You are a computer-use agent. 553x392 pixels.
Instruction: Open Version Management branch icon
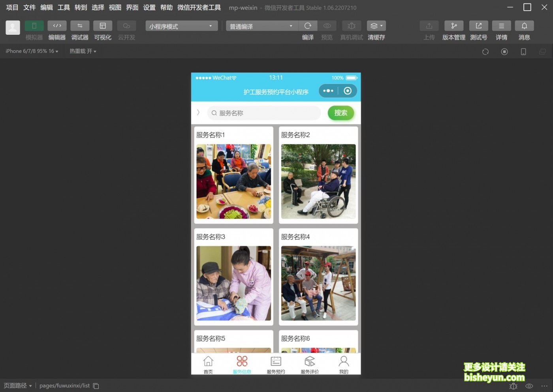coord(454,26)
